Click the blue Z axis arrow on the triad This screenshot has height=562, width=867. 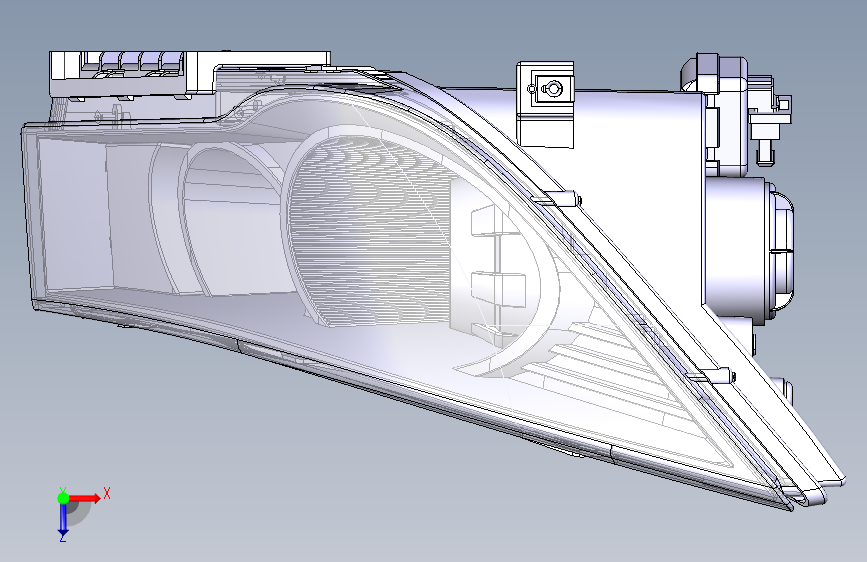click(63, 520)
